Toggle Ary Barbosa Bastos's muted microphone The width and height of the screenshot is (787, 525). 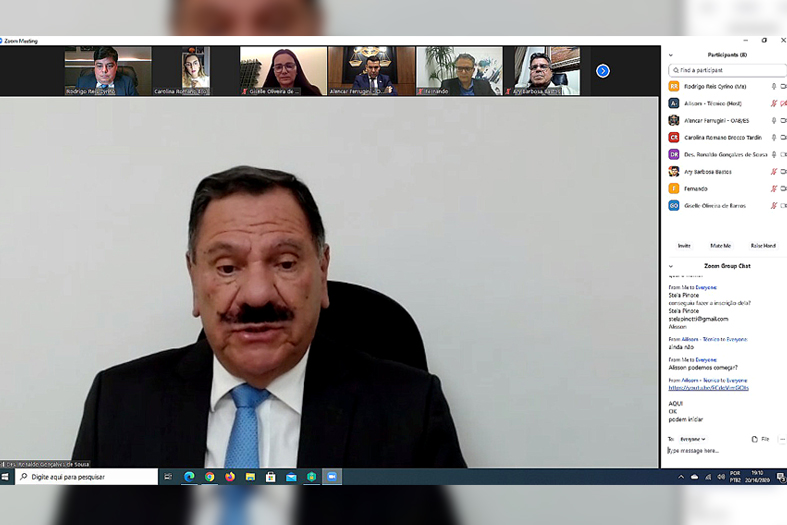774,172
